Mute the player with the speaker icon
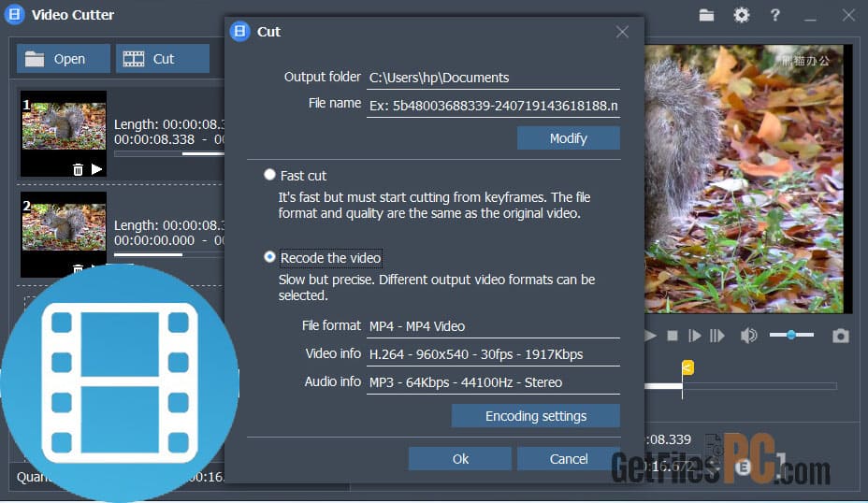The width and height of the screenshot is (868, 503). [748, 336]
